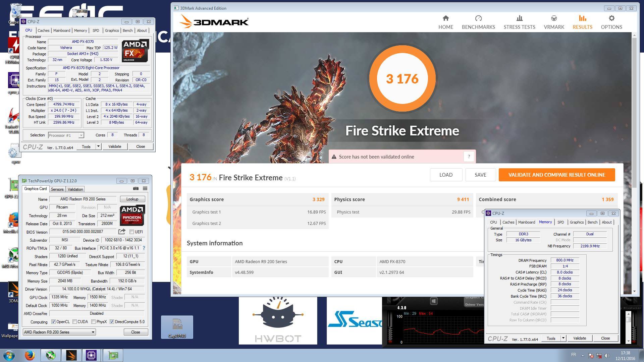Show hidden system tray icons arrow
The image size is (644, 362).
point(583,355)
